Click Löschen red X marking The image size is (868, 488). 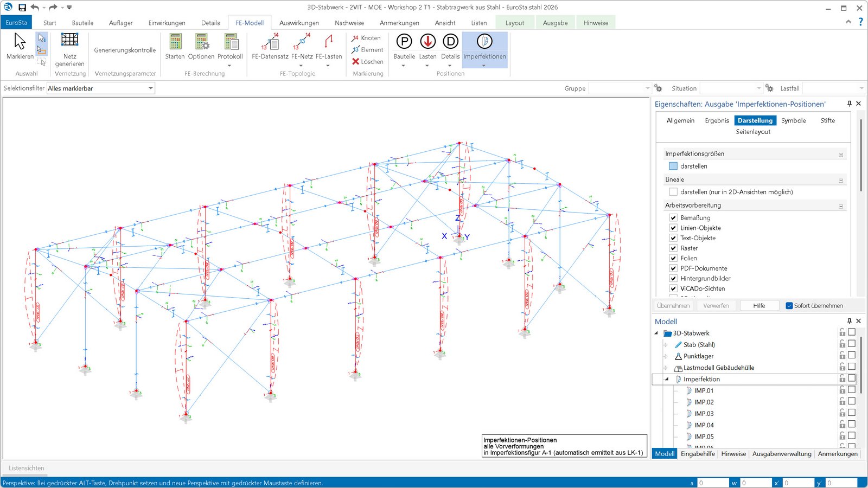(x=367, y=62)
